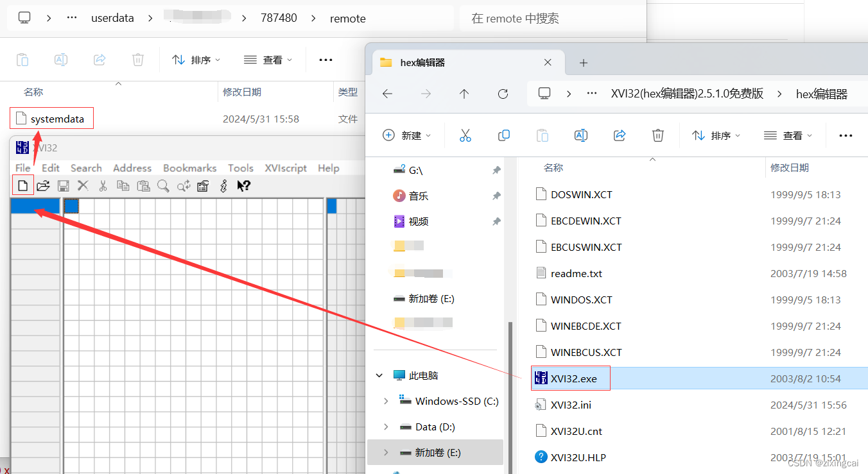Click the Open file icon in XVI32

click(43, 186)
